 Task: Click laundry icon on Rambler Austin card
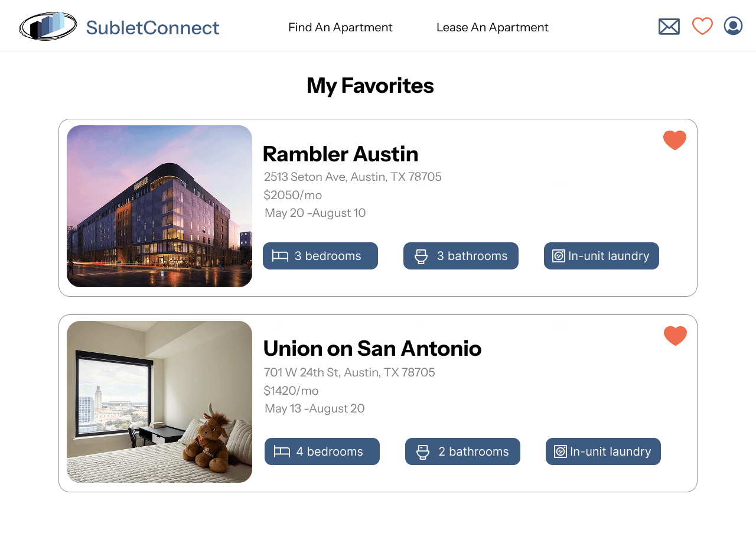[559, 256]
